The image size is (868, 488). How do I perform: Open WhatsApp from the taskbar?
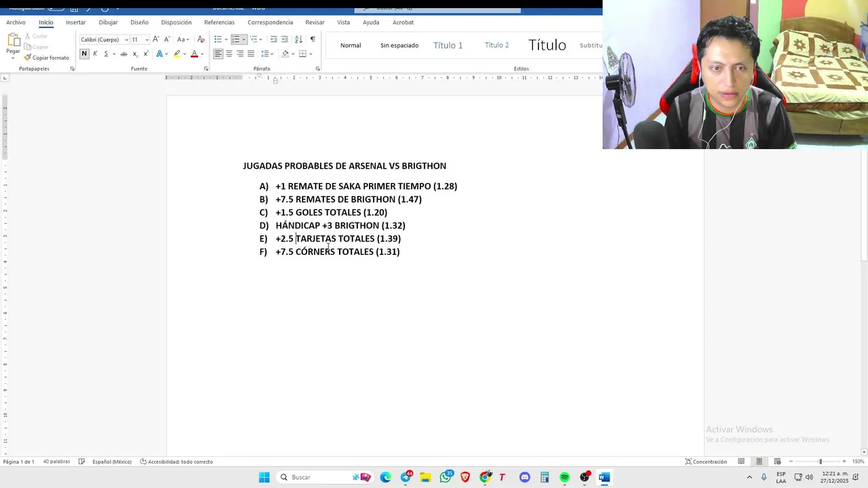[x=446, y=477]
